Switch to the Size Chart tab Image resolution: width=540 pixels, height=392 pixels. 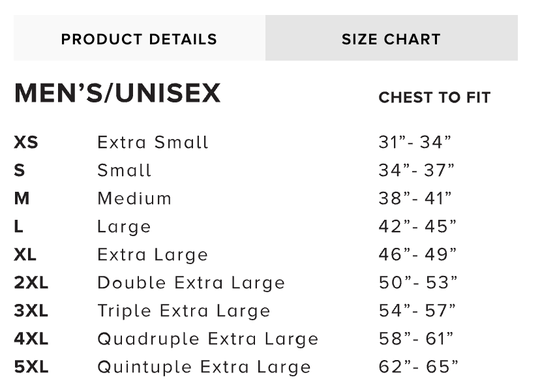tap(391, 38)
